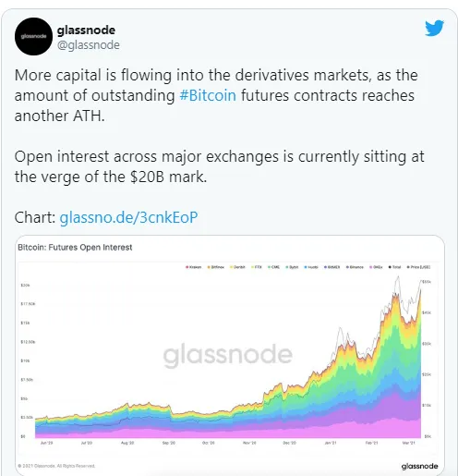Open the @glassnode handle link

point(89,45)
